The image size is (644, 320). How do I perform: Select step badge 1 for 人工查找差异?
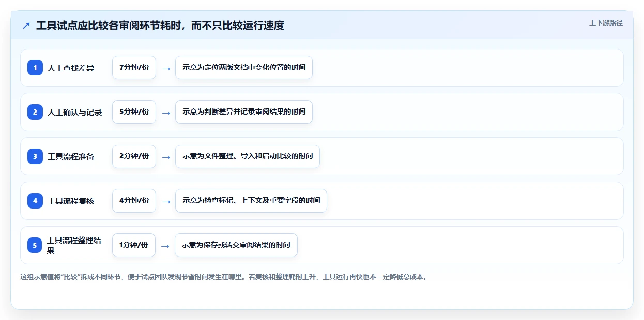click(x=35, y=68)
